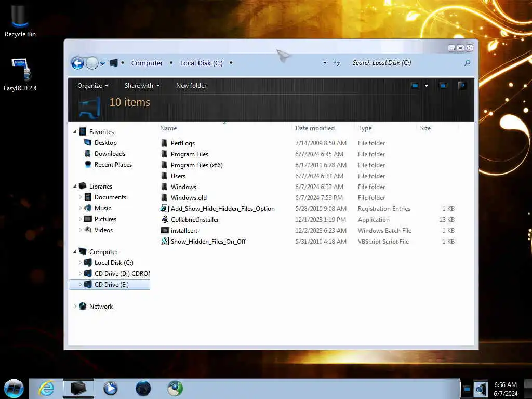Select Computer in the address breadcrumb
Screen dimensions: 532x399
pos(147,63)
